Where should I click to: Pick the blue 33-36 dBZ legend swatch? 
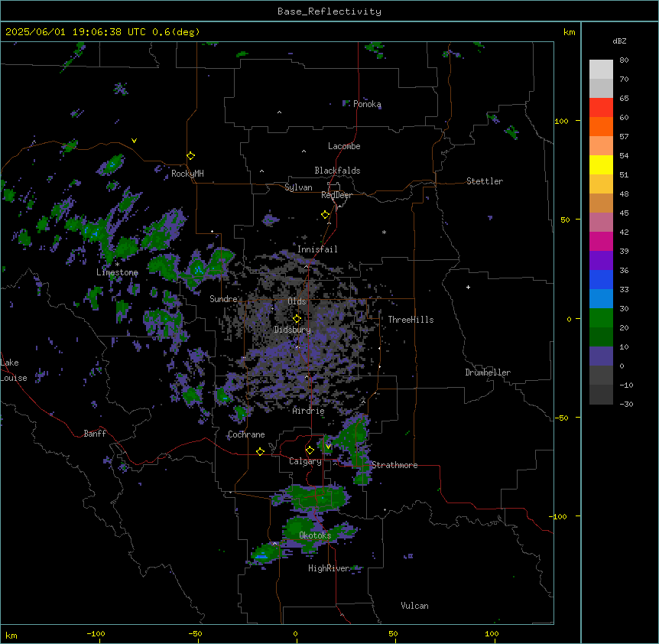pos(601,279)
